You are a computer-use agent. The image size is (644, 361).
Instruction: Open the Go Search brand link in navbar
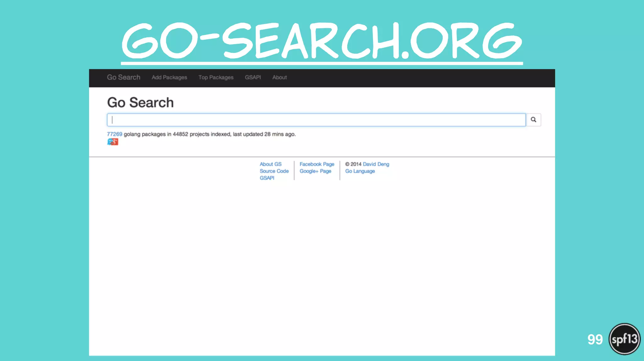(124, 77)
